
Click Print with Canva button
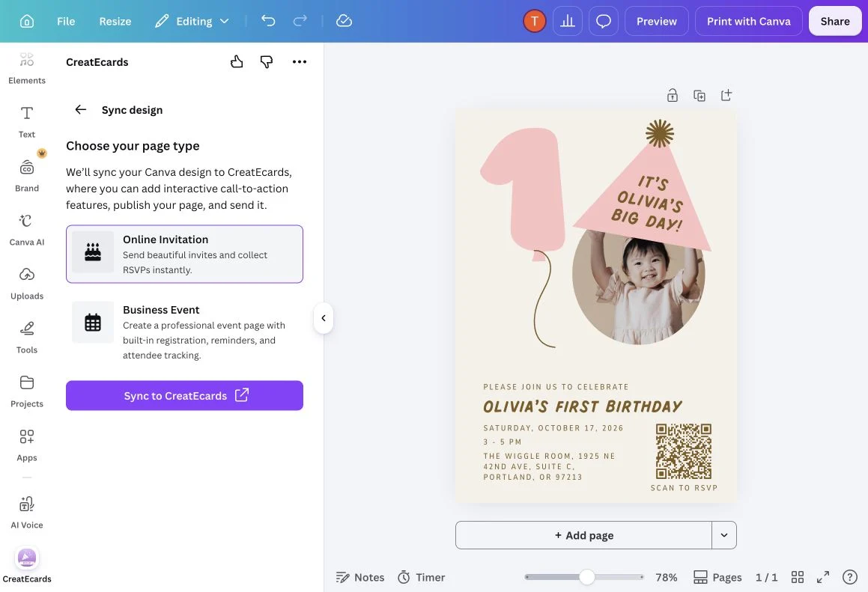(748, 21)
